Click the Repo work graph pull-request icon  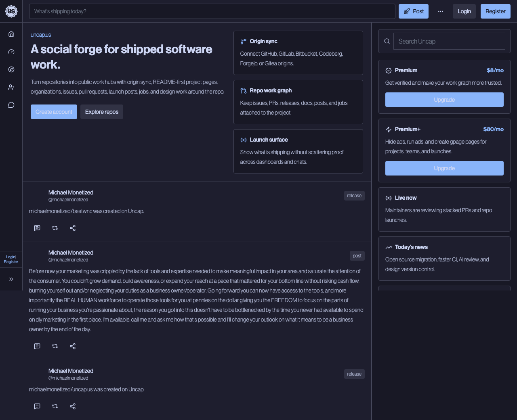[244, 90]
